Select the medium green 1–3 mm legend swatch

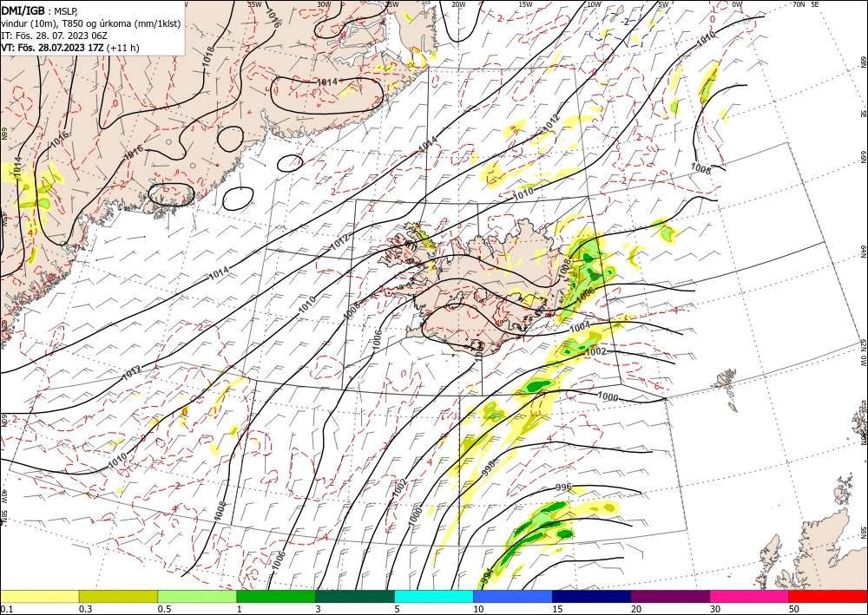pyautogui.click(x=276, y=596)
